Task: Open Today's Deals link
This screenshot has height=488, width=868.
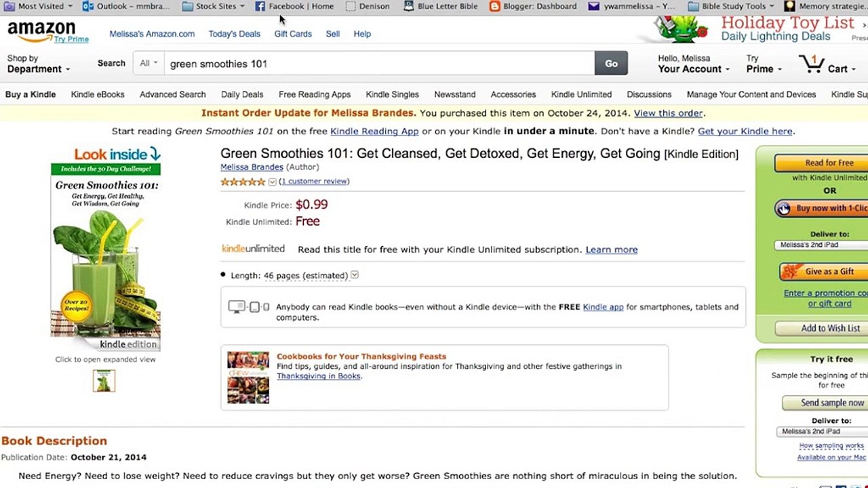Action: tap(234, 33)
